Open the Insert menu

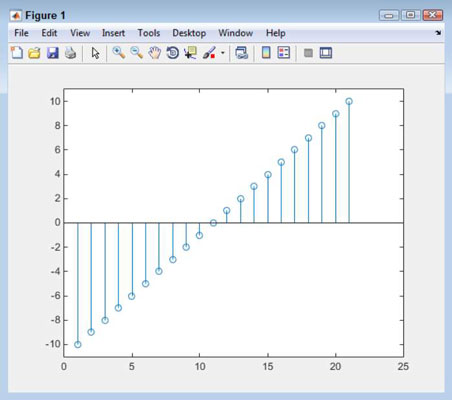point(113,33)
